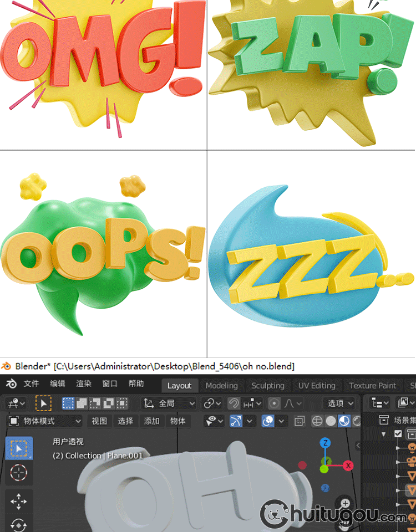Toggle the scene collection checkbox
This screenshot has height=532, width=416.
click(x=398, y=434)
